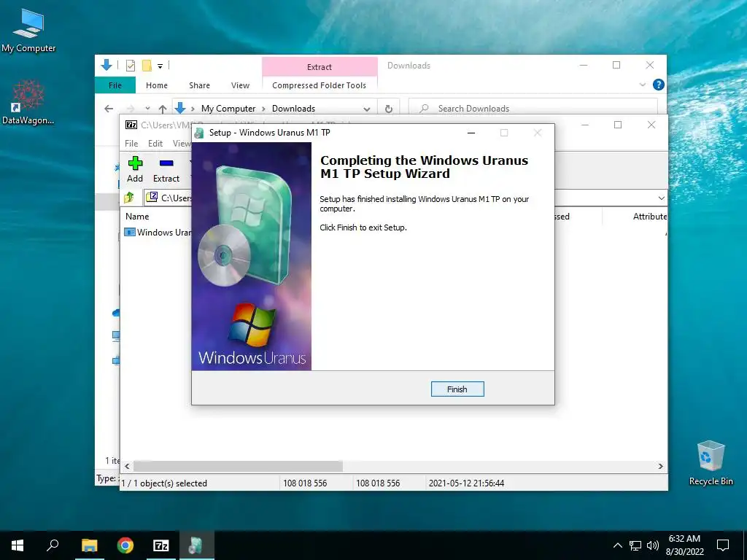Click the 7-Zip Add toolbar button
747x560 pixels.
click(x=135, y=169)
